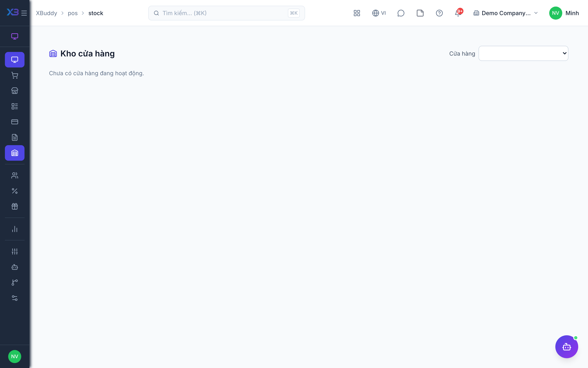Screen dimensions: 588x368
Task: Open the document sidebar icon
Action: [x=14, y=138]
